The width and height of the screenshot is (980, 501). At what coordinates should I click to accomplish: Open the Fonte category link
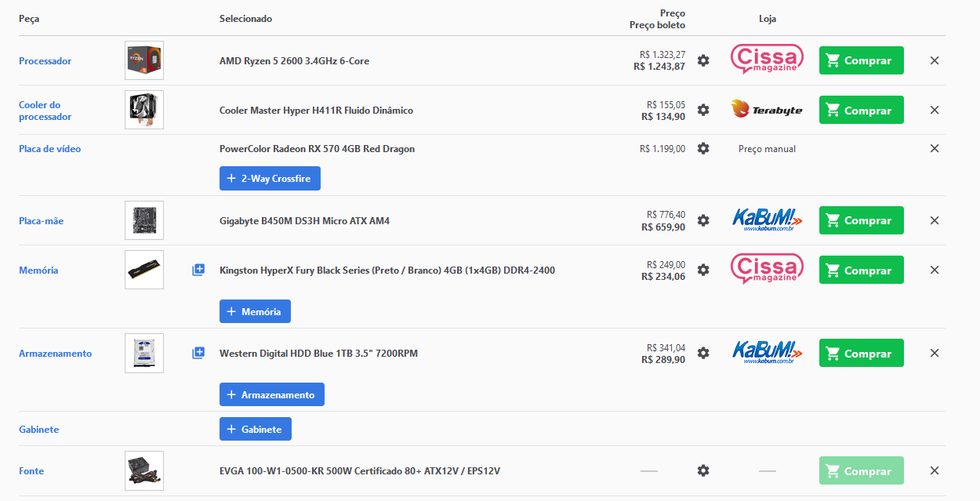pyautogui.click(x=31, y=470)
